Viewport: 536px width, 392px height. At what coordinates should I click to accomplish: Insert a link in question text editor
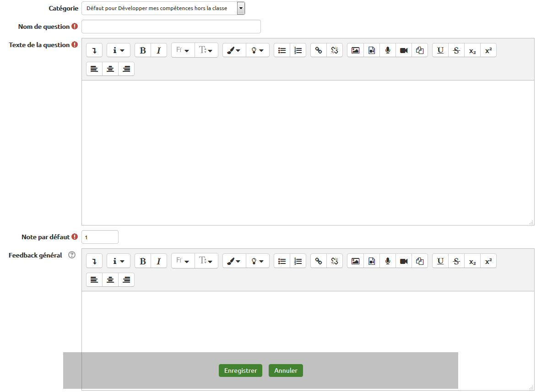coord(319,51)
